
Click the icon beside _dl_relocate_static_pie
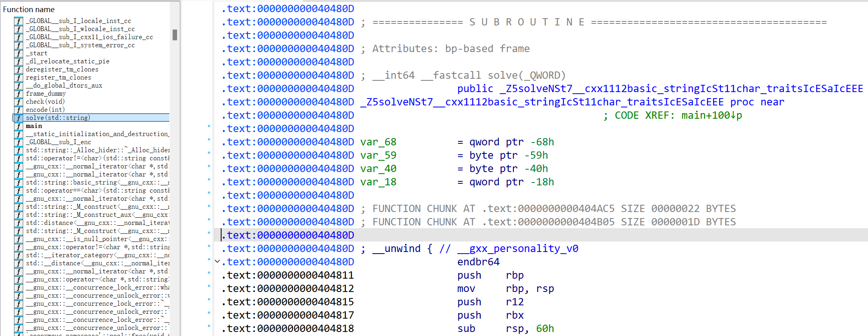pyautogui.click(x=18, y=61)
